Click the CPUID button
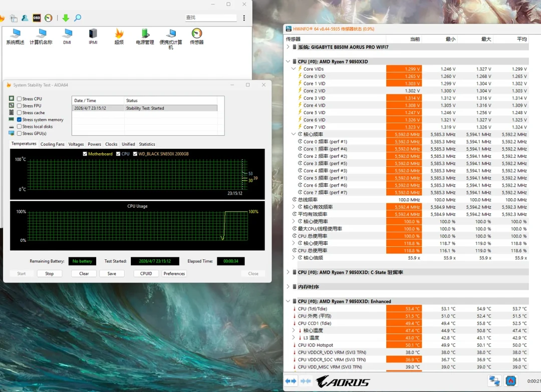The height and width of the screenshot is (392, 541). click(146, 273)
